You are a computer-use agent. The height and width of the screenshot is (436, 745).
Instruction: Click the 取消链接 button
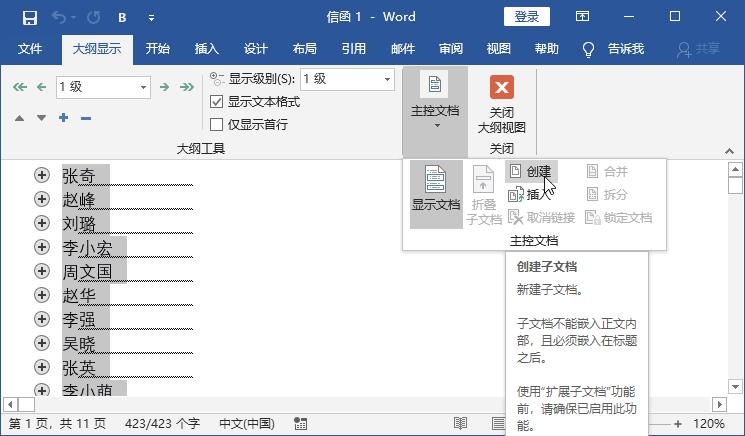542,218
